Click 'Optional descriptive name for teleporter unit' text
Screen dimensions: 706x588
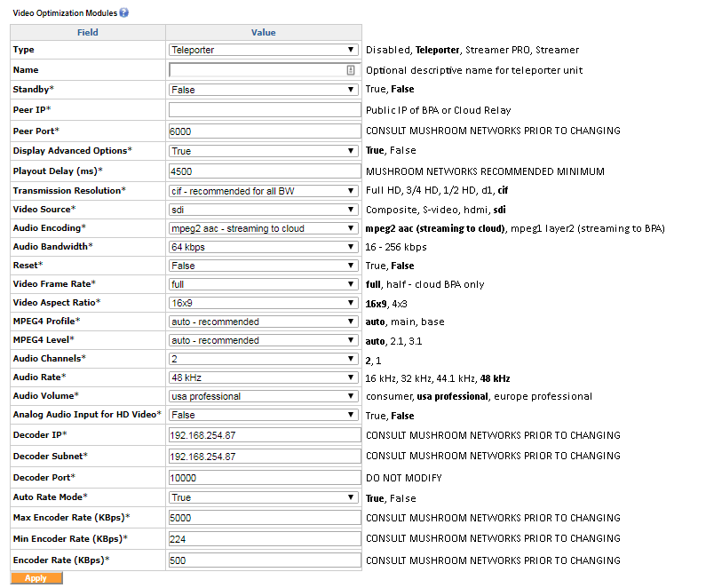coord(474,70)
